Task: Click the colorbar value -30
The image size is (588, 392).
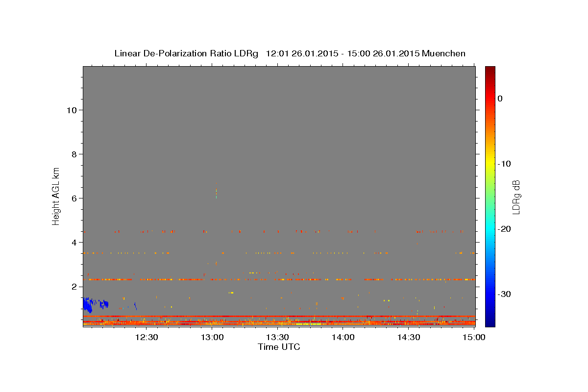Action: click(x=505, y=294)
